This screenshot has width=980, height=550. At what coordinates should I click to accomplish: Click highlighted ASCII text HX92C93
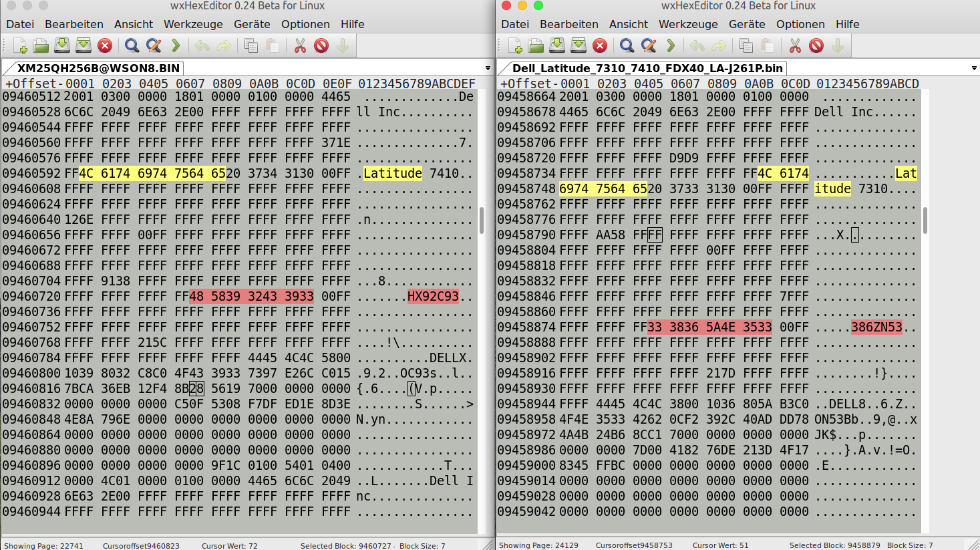click(433, 296)
